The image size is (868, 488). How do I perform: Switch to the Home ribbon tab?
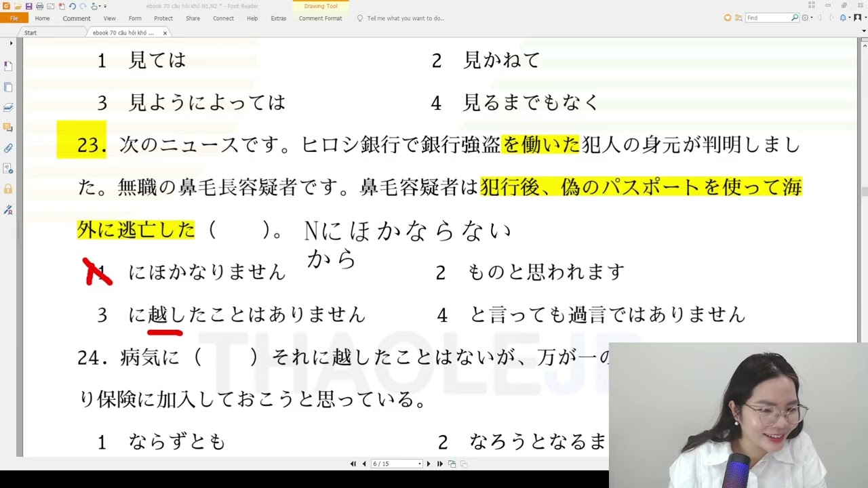pos(42,18)
